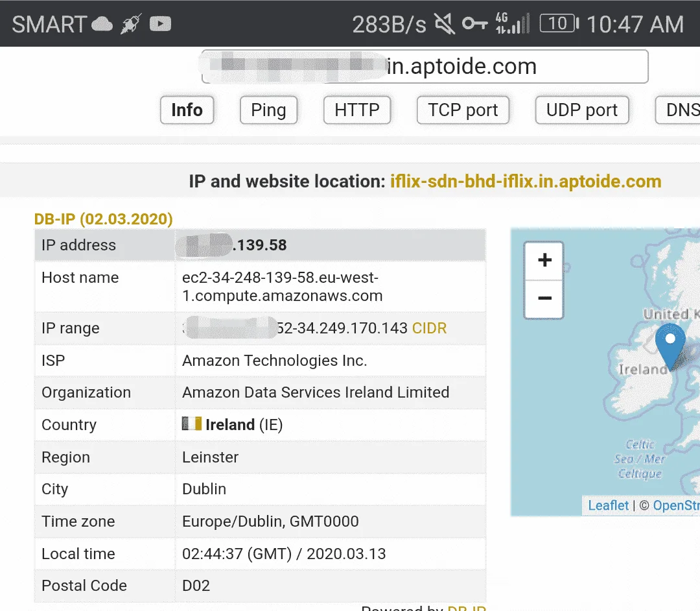Tap the rocket icon in status bar
The image size is (700, 611).
(131, 23)
